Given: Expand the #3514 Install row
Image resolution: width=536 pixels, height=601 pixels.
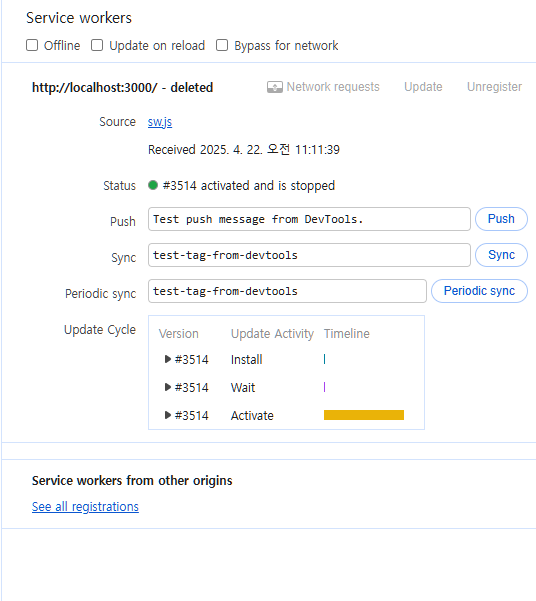Looking at the screenshot, I should pos(168,359).
